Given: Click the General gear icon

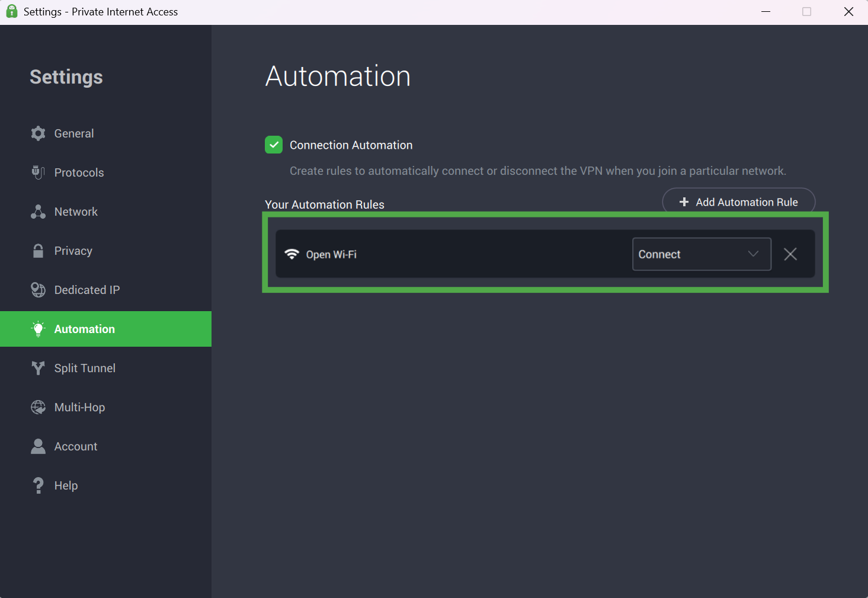Looking at the screenshot, I should coord(38,133).
